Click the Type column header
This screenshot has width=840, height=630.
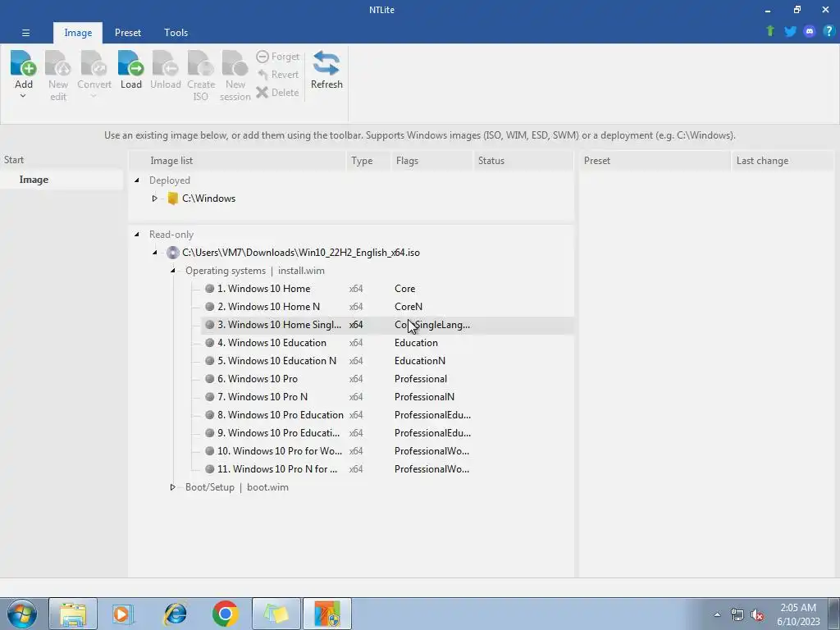(368, 161)
